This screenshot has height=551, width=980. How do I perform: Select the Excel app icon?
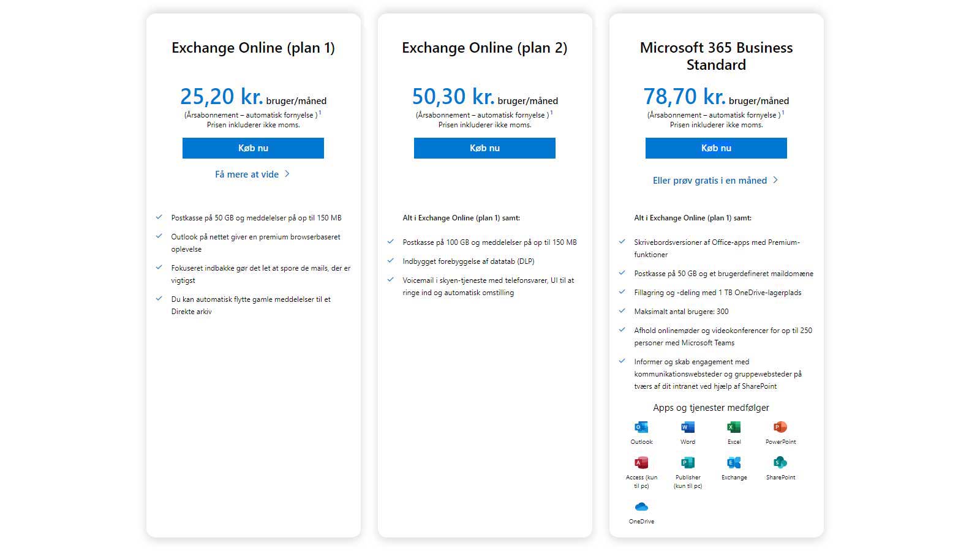[x=734, y=427]
